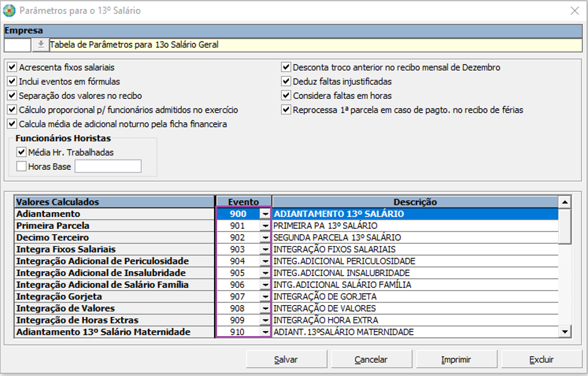
Task: Click the app icon in title bar
Action: point(9,10)
